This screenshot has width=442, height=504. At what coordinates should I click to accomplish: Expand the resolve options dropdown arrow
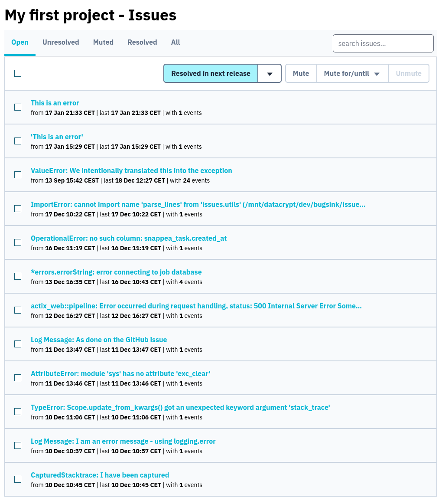tap(270, 74)
